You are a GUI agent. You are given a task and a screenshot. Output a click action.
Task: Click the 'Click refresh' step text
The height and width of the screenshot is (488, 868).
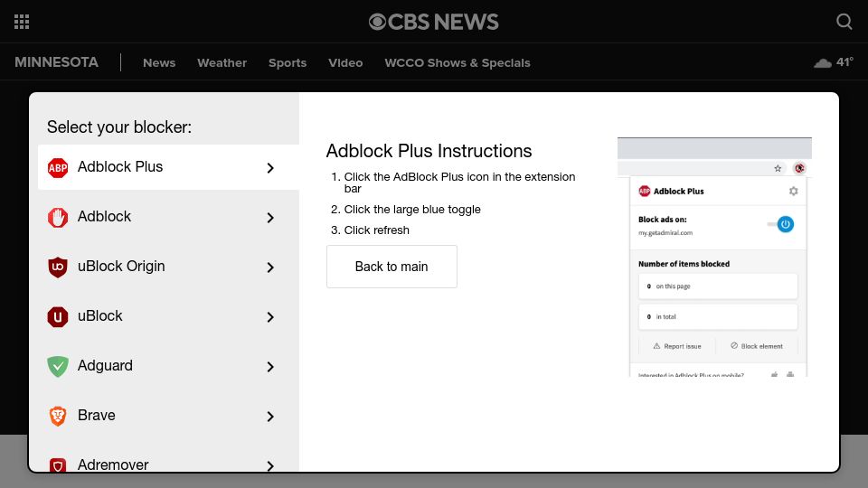(376, 230)
